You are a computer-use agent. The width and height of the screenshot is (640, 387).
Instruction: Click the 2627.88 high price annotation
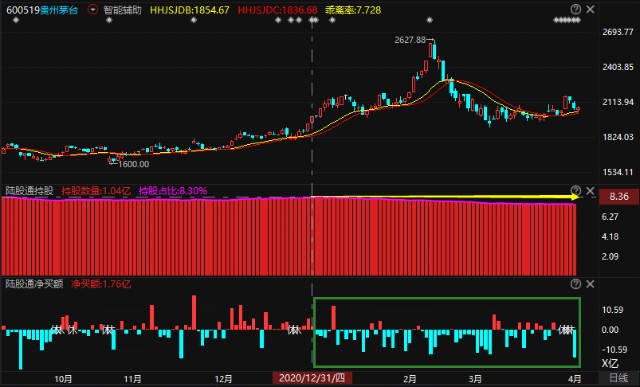coord(410,40)
